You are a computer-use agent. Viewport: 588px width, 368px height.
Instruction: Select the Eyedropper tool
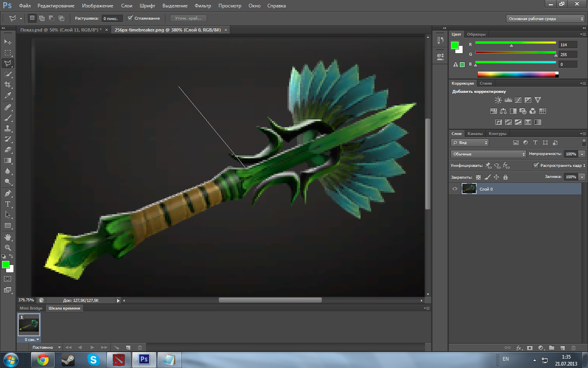coord(7,95)
